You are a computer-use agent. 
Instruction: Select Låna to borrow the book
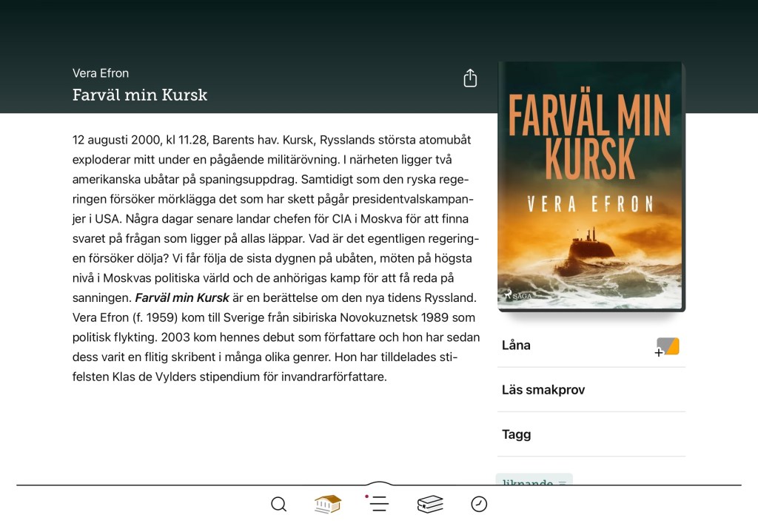(591, 345)
